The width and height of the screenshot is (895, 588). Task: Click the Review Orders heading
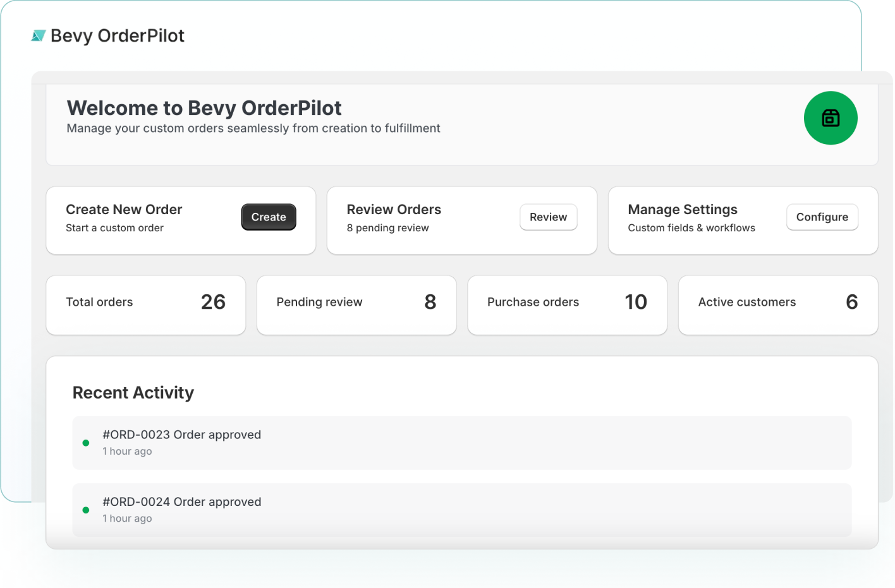394,210
